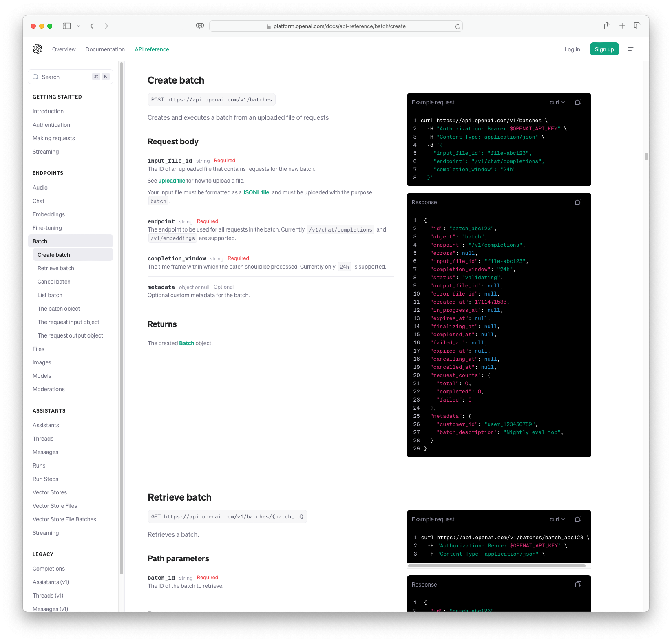Select Create batch in sidebar
Screen dimensions: 672x642
tap(73, 255)
